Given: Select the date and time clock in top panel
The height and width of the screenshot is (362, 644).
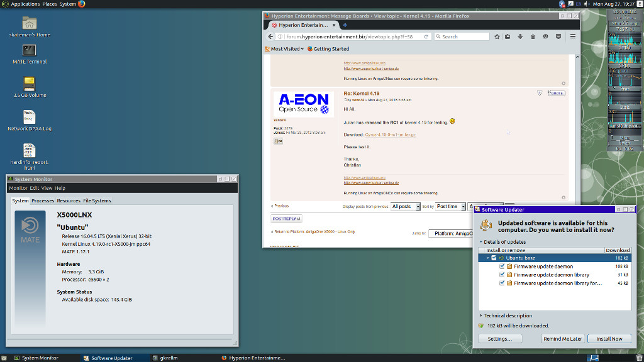Looking at the screenshot, I should (614, 4).
